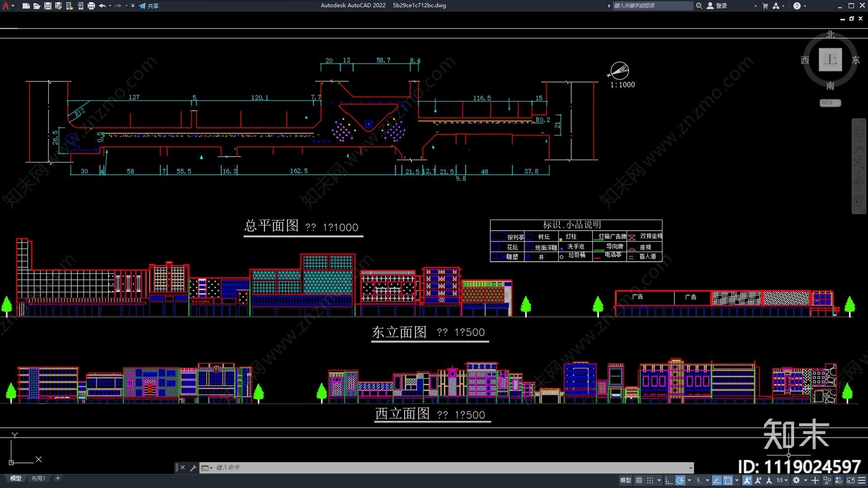Open the snap mode settings dropdown
Image resolution: width=868 pixels, height=488 pixels.
click(x=659, y=480)
